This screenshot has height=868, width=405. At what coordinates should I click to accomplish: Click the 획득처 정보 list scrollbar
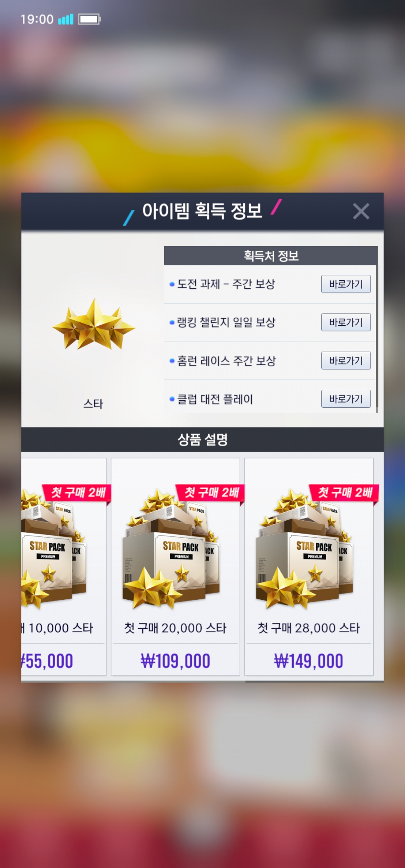click(376, 336)
